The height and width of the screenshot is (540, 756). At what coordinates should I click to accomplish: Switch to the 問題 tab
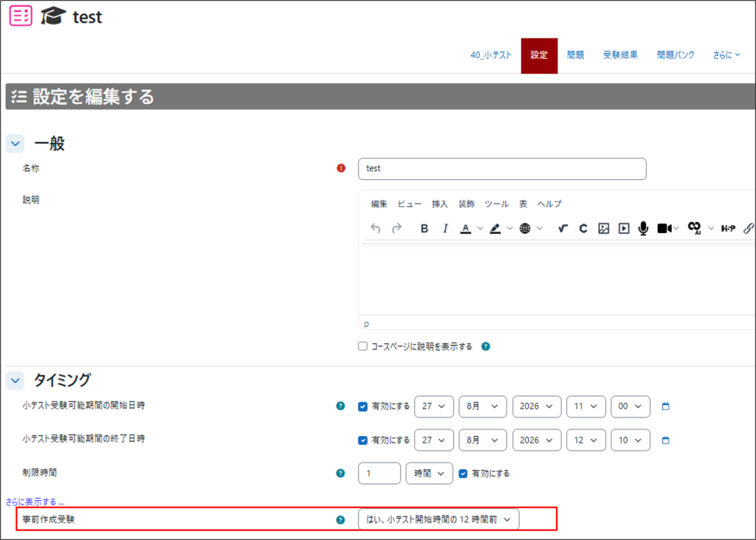click(575, 55)
